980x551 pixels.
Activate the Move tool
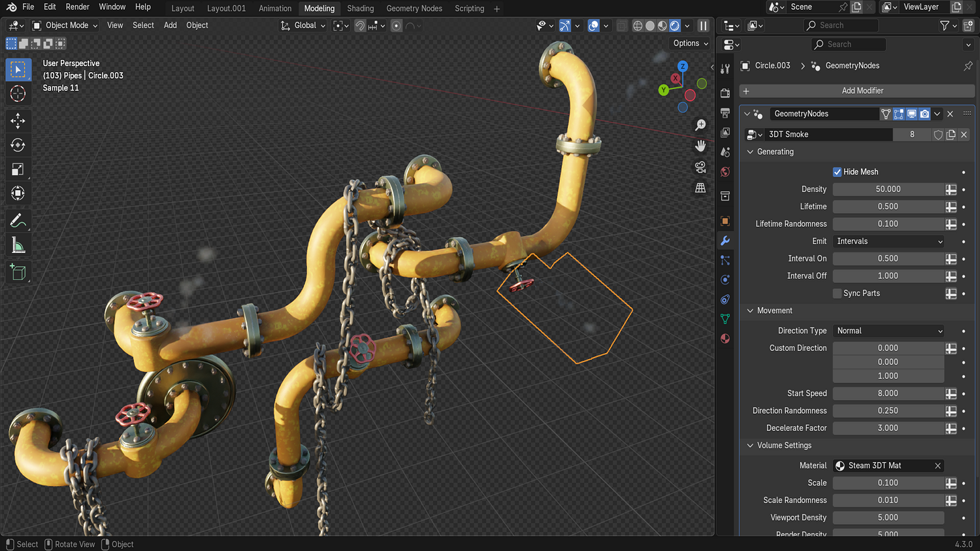(x=18, y=120)
